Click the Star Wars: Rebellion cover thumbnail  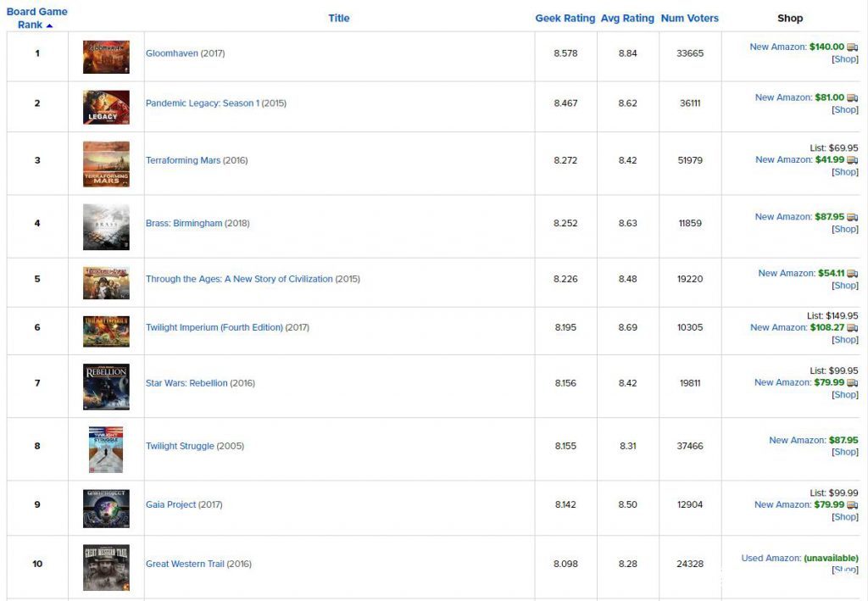pos(106,387)
